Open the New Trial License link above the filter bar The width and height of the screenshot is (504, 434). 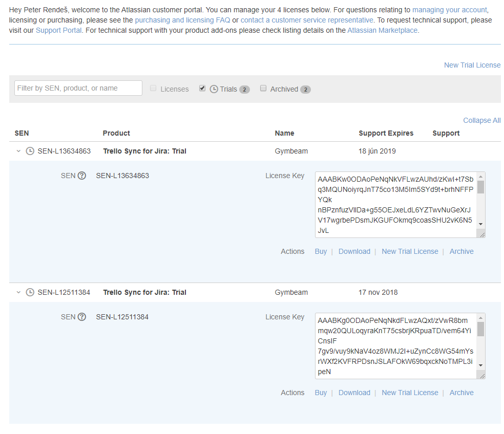coord(472,65)
